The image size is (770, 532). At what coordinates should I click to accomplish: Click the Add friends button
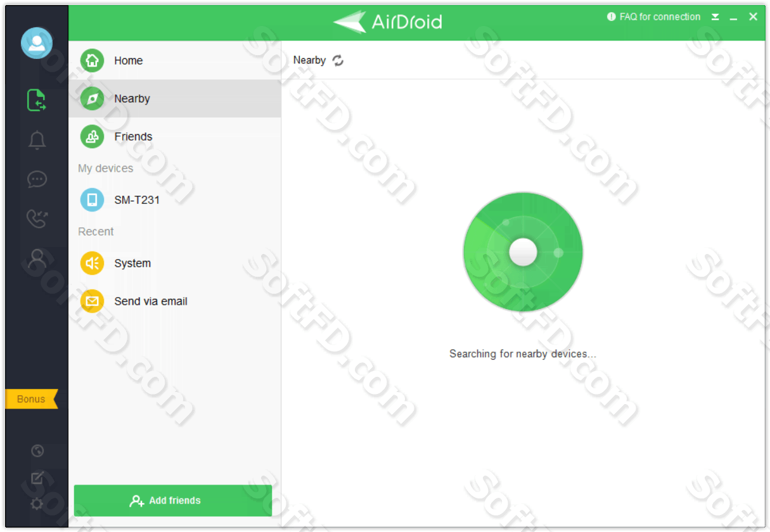(173, 500)
